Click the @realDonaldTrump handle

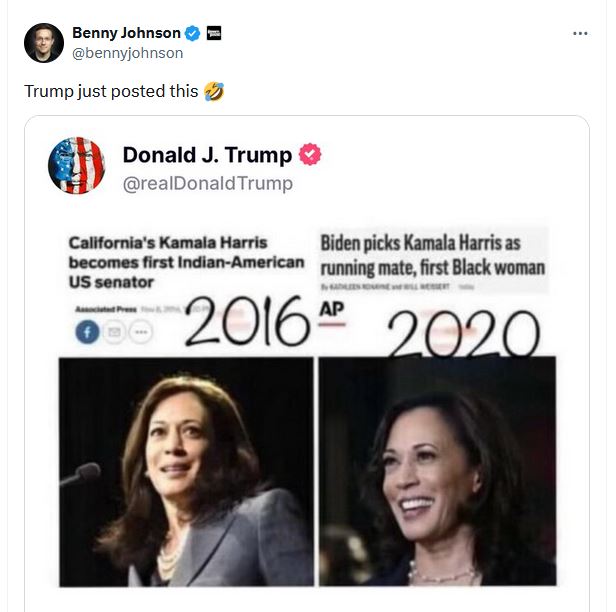click(207, 183)
